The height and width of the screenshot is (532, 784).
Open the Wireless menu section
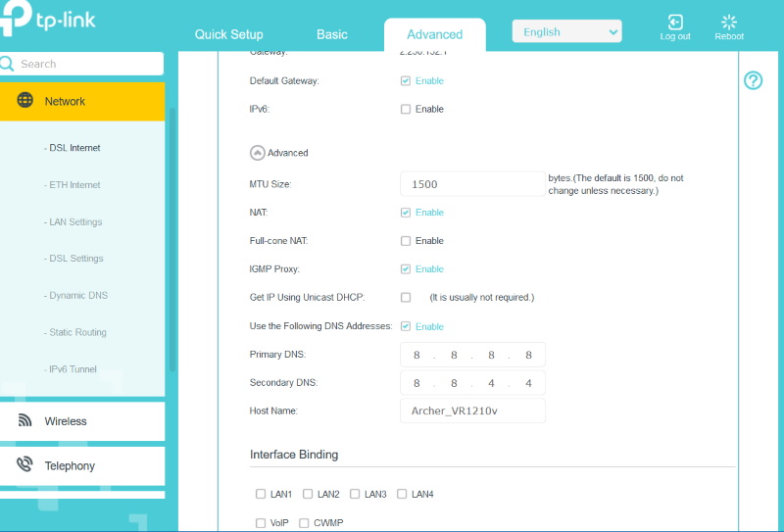(x=82, y=421)
